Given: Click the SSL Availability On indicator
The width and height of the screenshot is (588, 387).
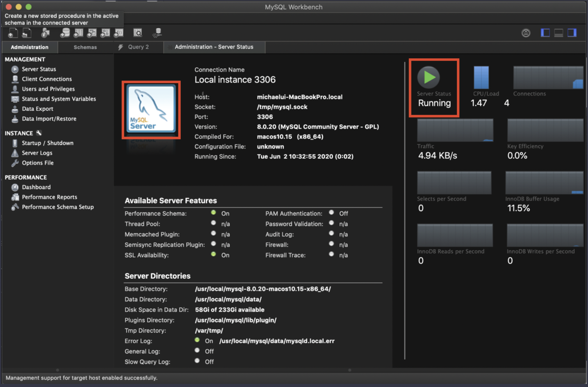Looking at the screenshot, I should point(214,254).
